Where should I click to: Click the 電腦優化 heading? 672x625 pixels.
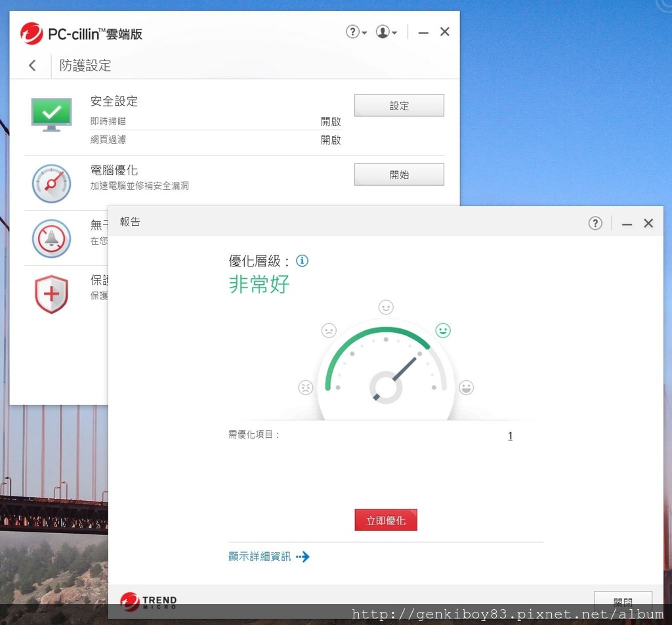[114, 170]
